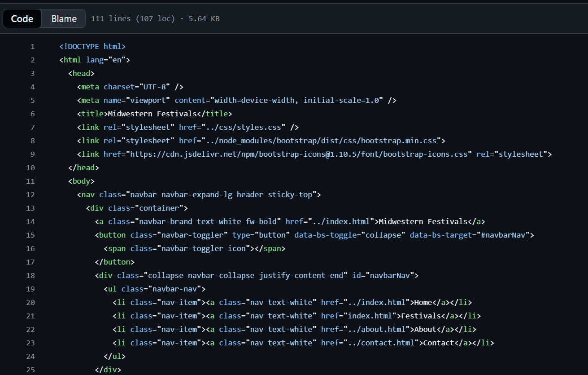Click the #navbarNav data-bs-target value

pos(505,235)
